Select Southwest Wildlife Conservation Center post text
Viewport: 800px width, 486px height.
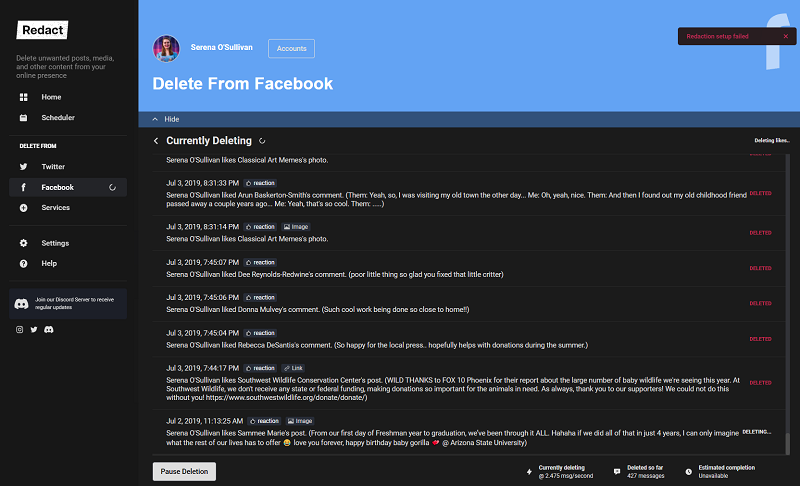coord(453,389)
